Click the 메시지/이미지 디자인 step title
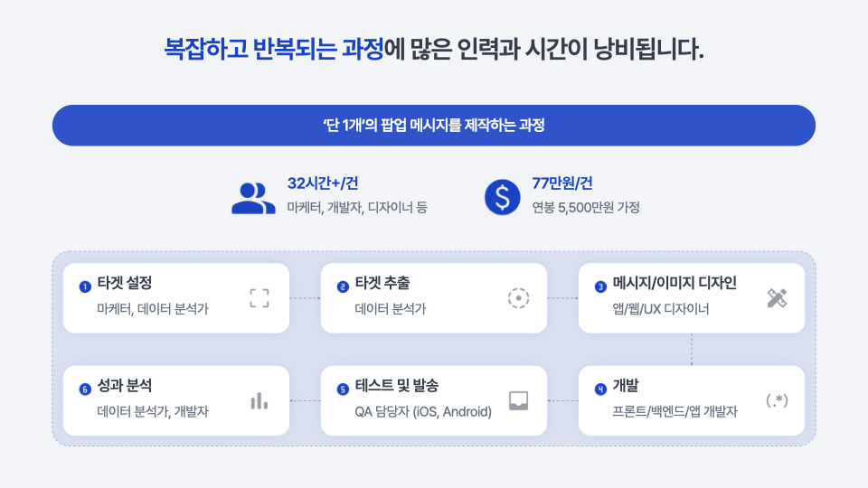 point(675,284)
